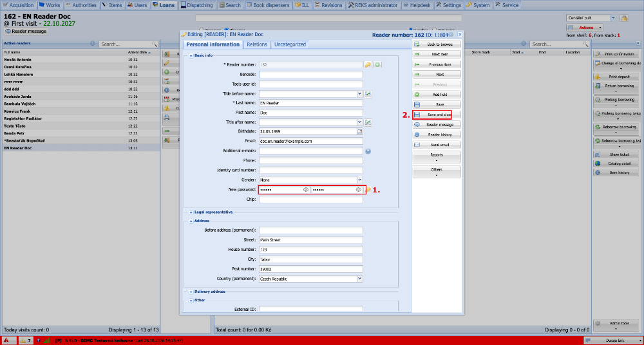Click the info icon next to the reader ID

pyautogui.click(x=452, y=35)
